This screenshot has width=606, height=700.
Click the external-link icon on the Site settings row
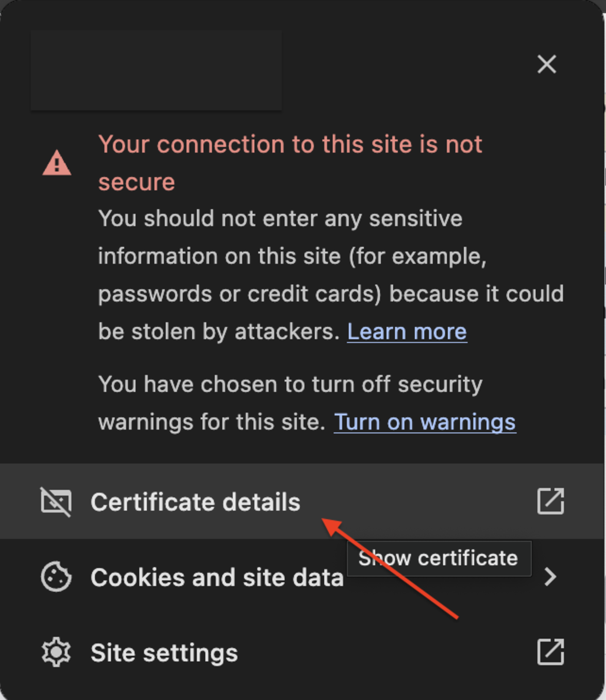(550, 652)
